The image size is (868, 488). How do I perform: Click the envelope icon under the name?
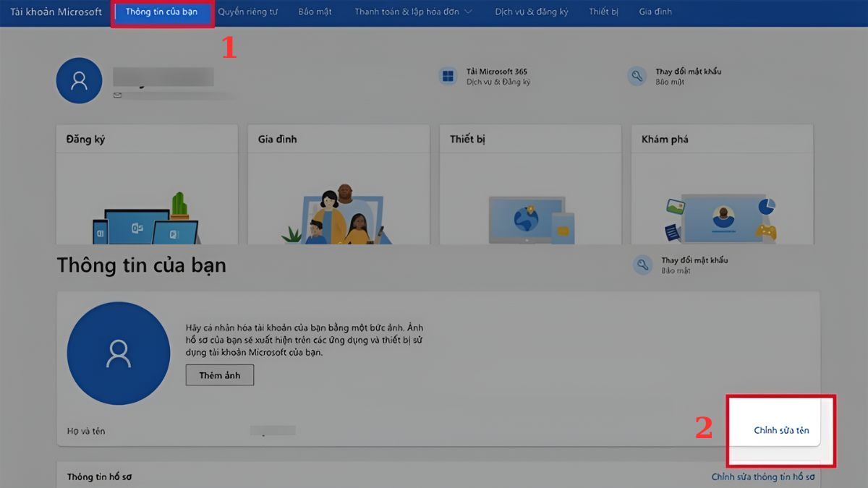click(117, 95)
